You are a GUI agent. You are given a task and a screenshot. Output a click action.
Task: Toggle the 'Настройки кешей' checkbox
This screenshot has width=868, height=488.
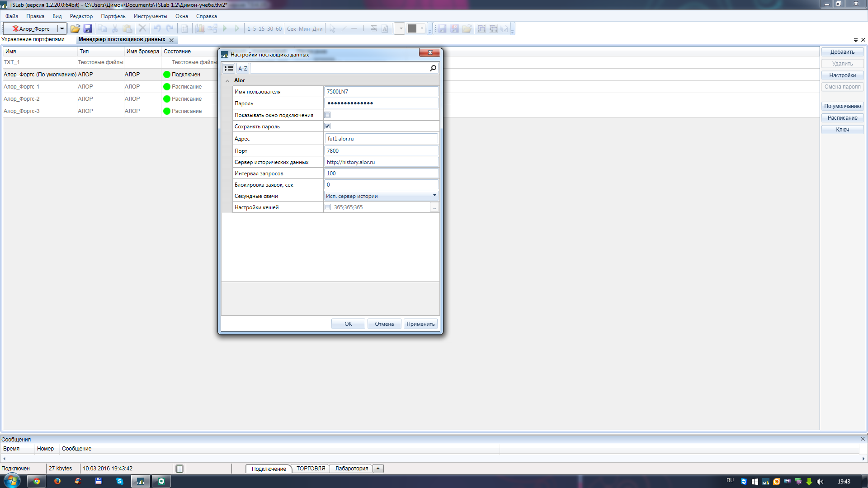point(328,207)
